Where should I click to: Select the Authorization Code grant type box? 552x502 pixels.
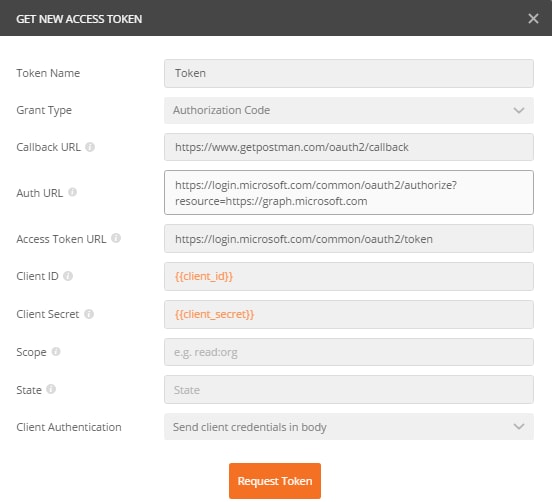click(349, 111)
